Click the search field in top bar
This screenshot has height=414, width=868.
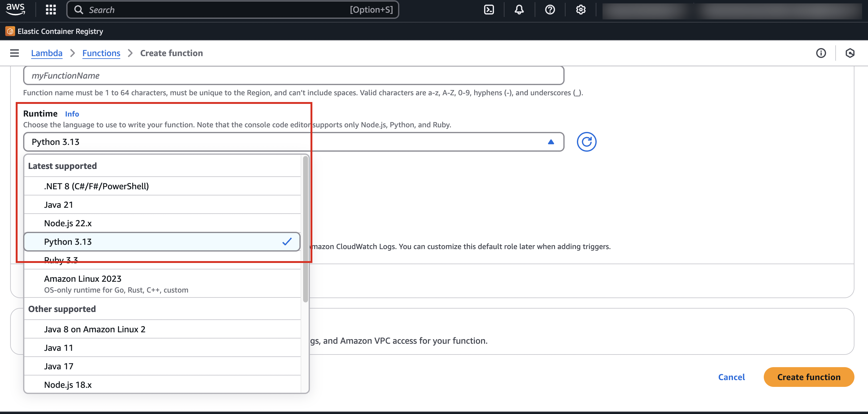(x=233, y=10)
